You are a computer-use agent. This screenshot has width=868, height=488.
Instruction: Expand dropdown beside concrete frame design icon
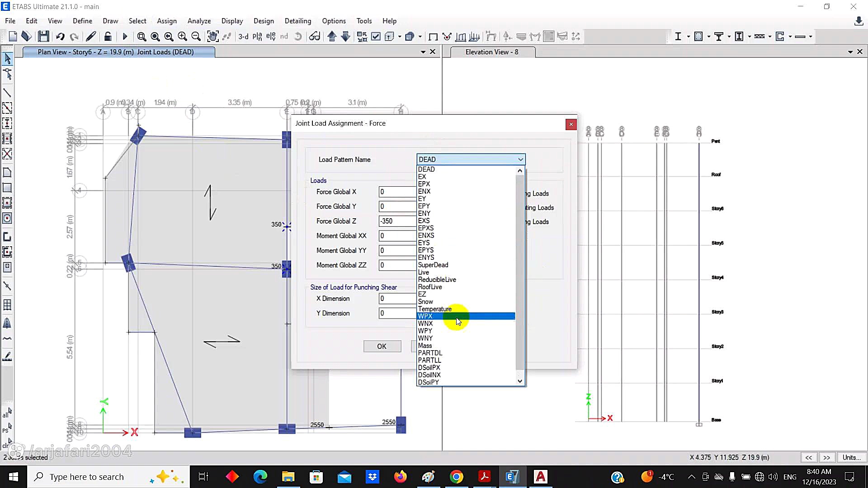click(x=708, y=37)
